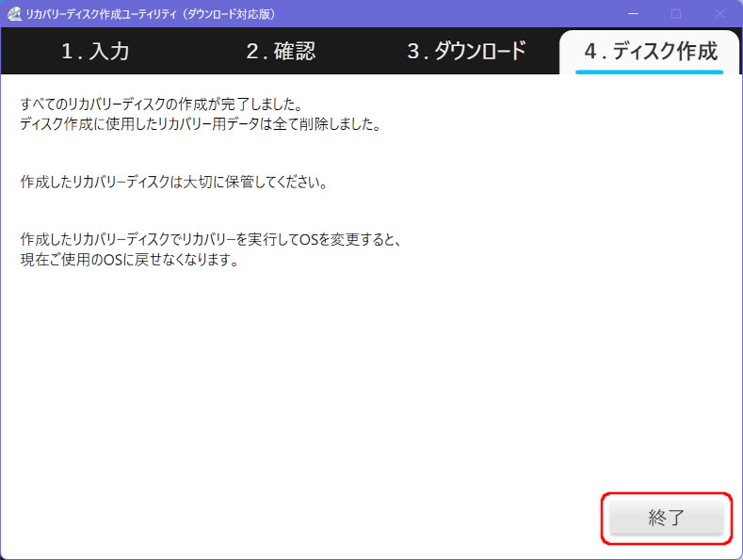Open the 2．確認 tab
This screenshot has height=560, width=743.
pos(281,51)
